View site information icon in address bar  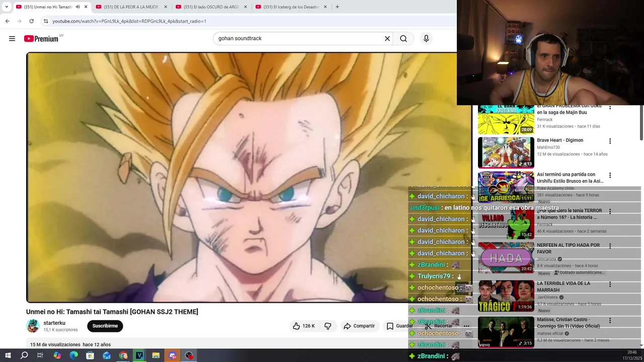pos(46,21)
